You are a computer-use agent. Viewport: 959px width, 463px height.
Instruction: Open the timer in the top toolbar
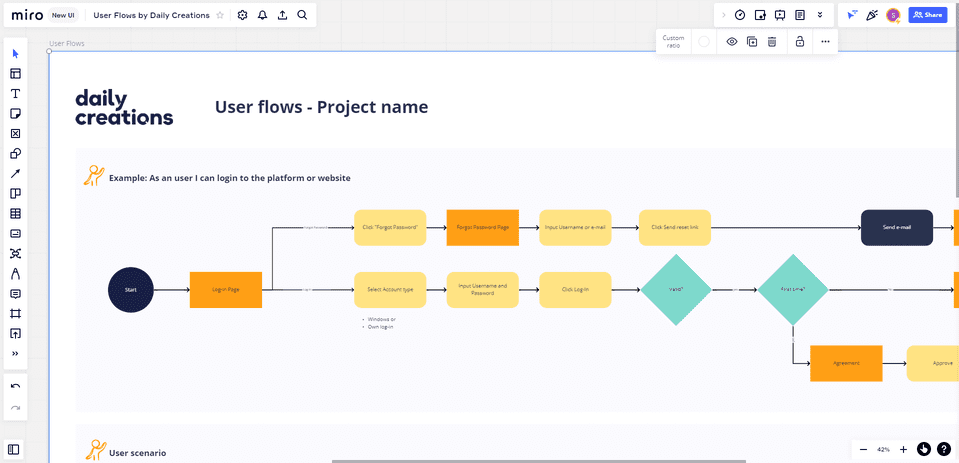click(740, 15)
